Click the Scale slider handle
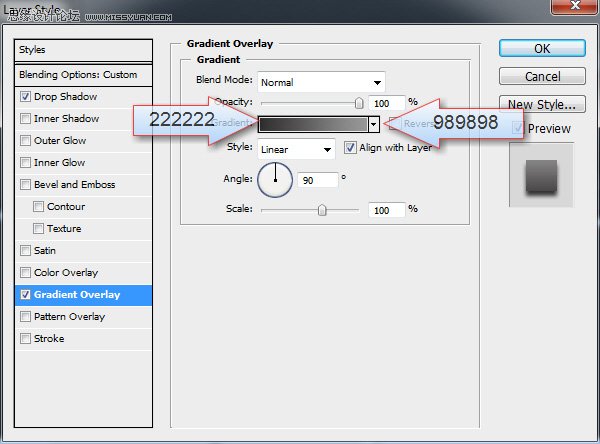 322,210
